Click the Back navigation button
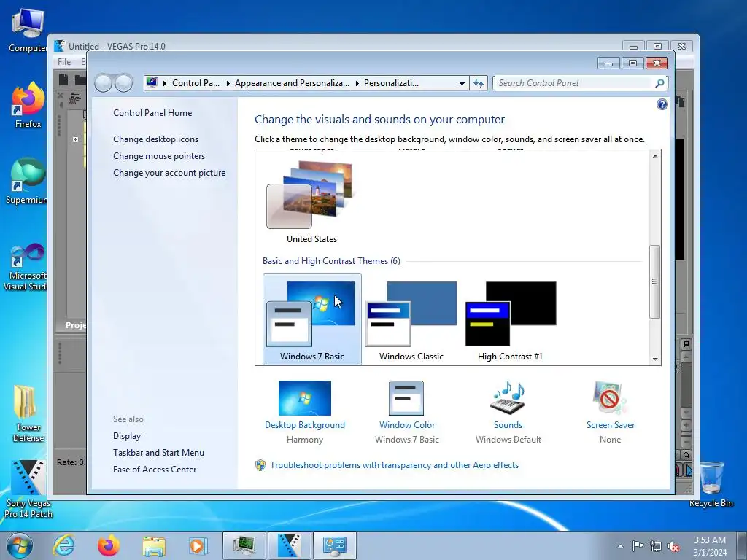 click(x=103, y=83)
